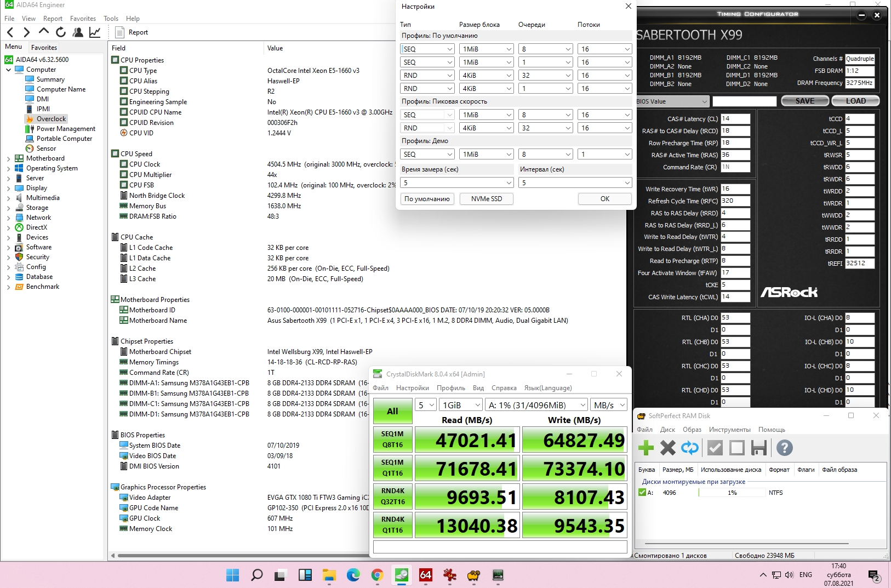The image size is (891, 588).
Task: Open the Tools menu in AIDA64
Action: point(111,19)
